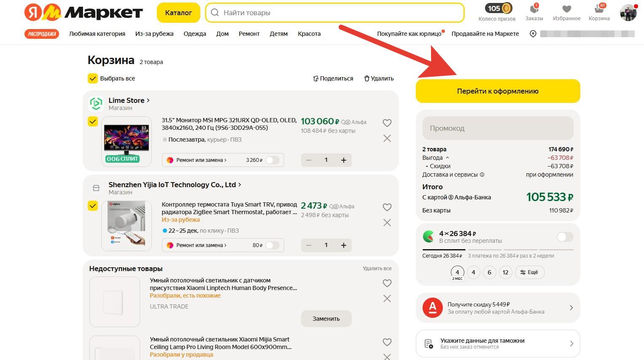The height and width of the screenshot is (360, 644).
Task: Uncheck the MSI monitor item checkbox
Action: pyautogui.click(x=93, y=121)
